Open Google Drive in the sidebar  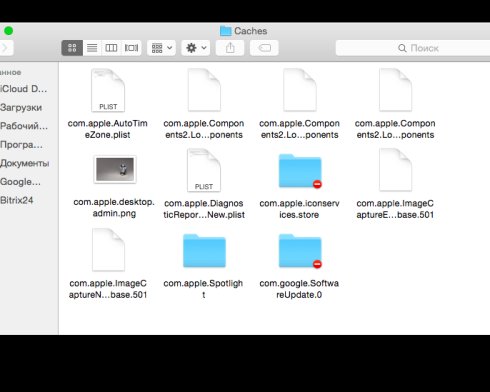(x=21, y=182)
